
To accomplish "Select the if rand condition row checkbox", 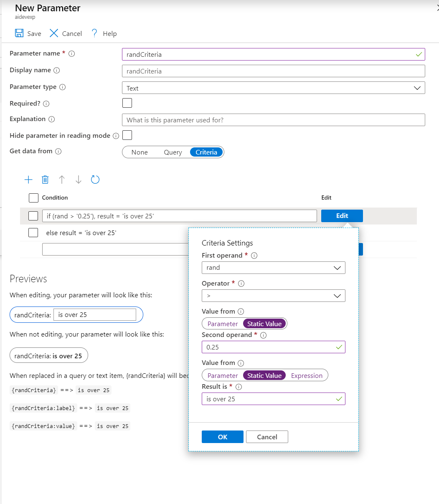I will click(x=33, y=216).
